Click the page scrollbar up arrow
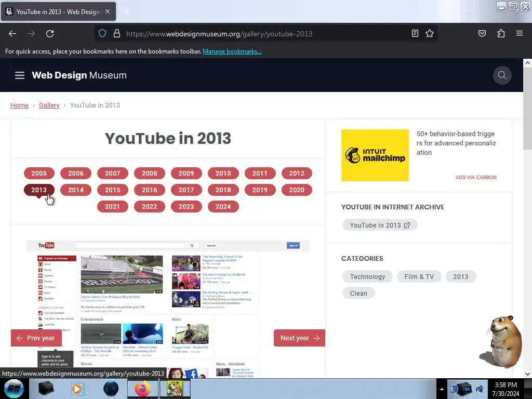532x399 pixels. (527, 63)
